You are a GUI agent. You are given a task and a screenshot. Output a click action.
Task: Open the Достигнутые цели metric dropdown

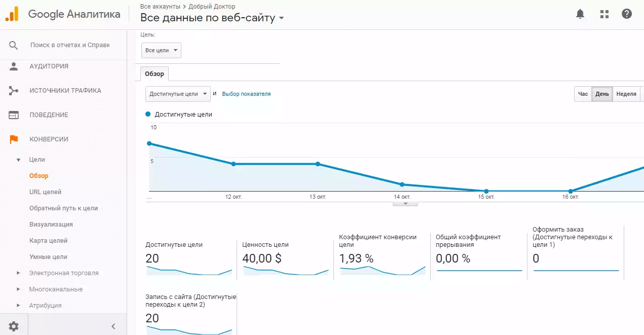point(178,94)
